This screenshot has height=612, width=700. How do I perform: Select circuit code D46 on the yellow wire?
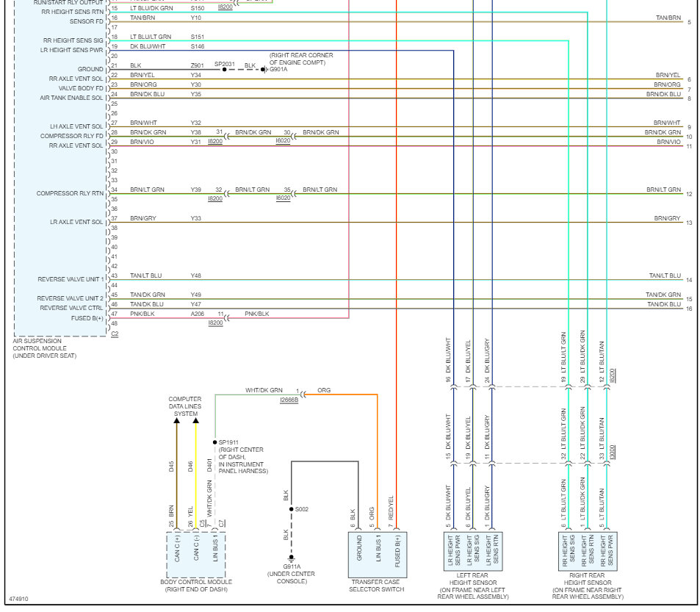[191, 467]
